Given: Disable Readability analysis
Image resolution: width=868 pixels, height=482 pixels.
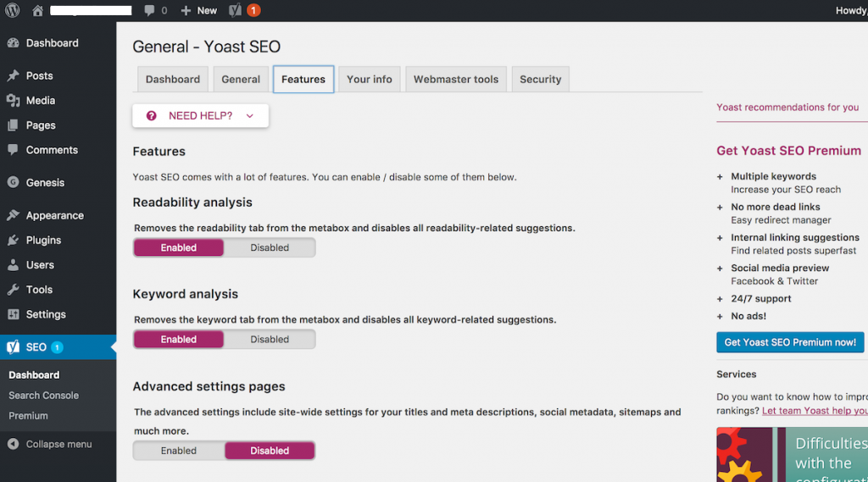Looking at the screenshot, I should [270, 247].
